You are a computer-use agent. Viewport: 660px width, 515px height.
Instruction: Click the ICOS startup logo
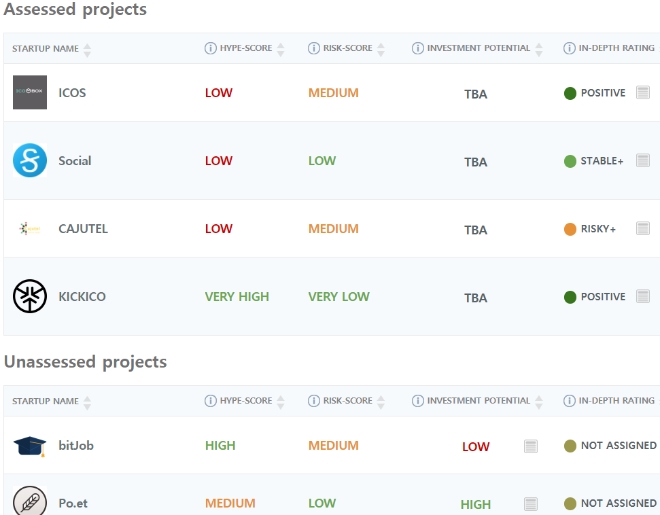[x=29, y=93]
